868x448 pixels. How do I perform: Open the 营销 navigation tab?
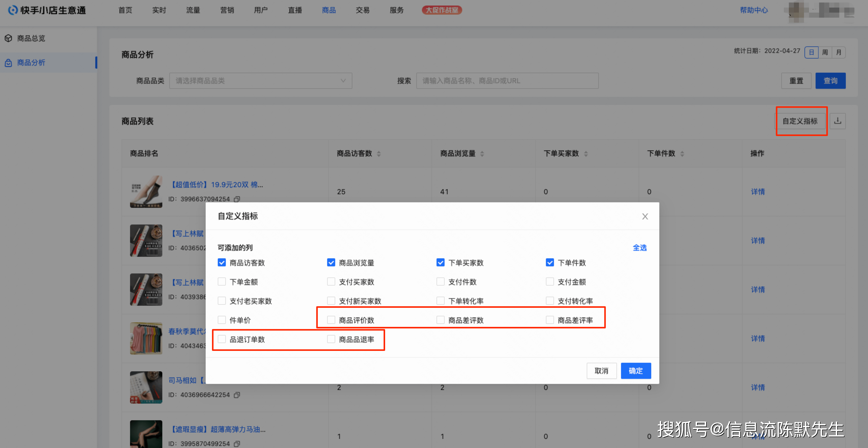227,10
